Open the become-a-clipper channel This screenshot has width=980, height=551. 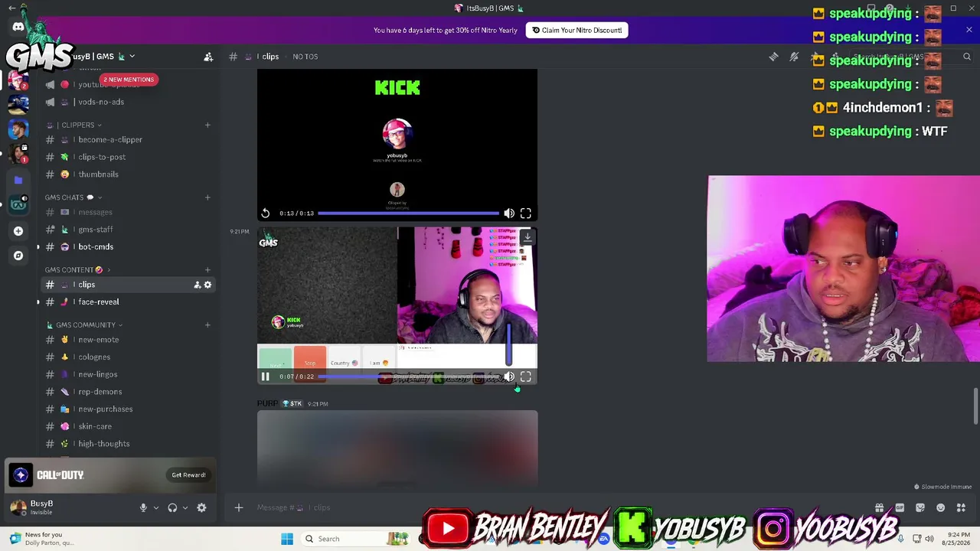click(127, 139)
